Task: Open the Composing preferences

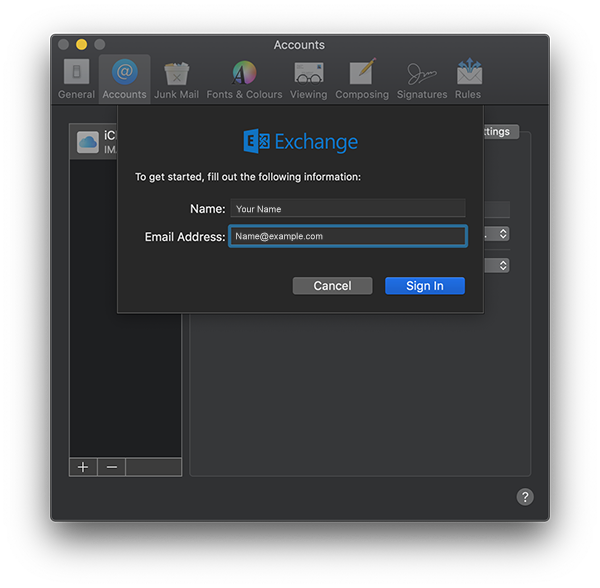Action: [x=362, y=79]
